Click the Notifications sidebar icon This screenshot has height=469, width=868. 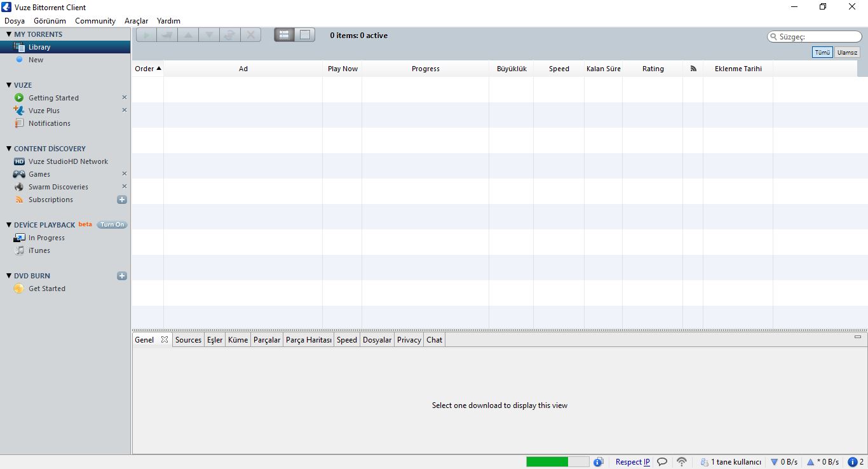point(19,123)
